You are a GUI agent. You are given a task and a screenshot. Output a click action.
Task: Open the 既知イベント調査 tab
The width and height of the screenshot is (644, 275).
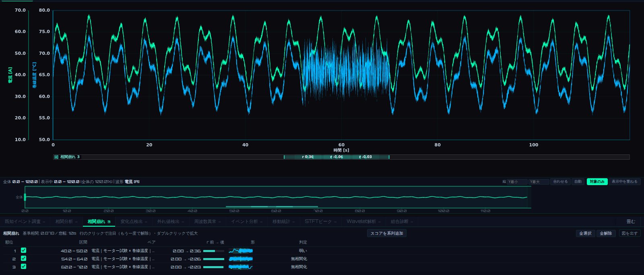click(25, 221)
